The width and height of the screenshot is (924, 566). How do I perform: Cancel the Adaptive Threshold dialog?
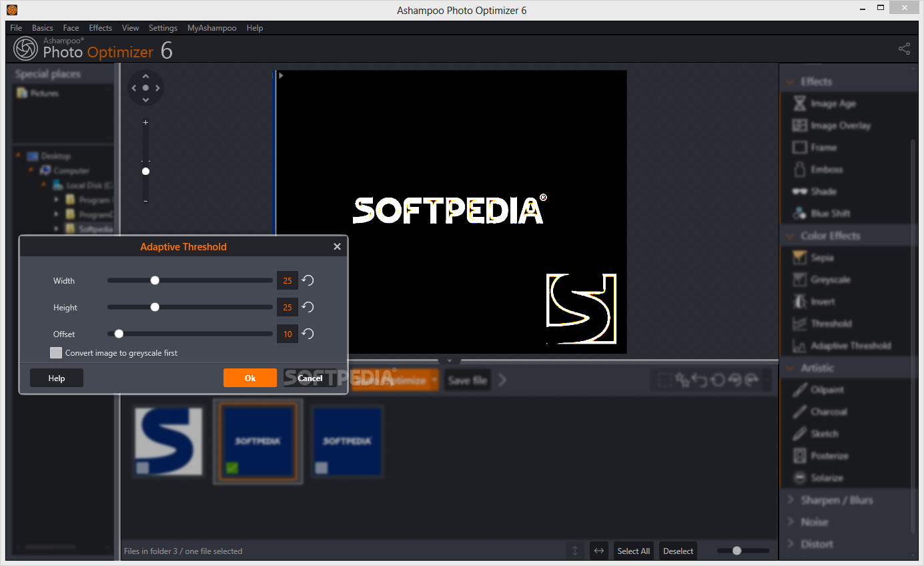click(310, 378)
